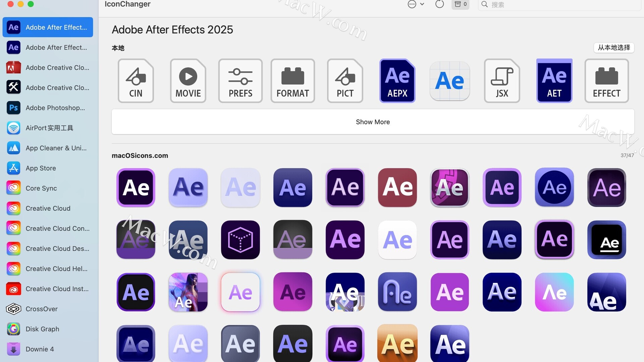Choose the stylized arch-letter Ae icon
This screenshot has width=644, height=362.
coord(397,292)
